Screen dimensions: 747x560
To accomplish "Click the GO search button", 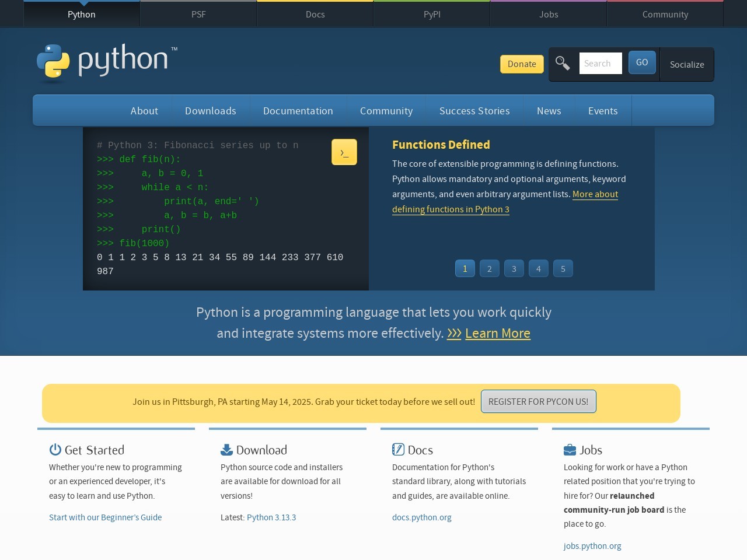I will [642, 62].
